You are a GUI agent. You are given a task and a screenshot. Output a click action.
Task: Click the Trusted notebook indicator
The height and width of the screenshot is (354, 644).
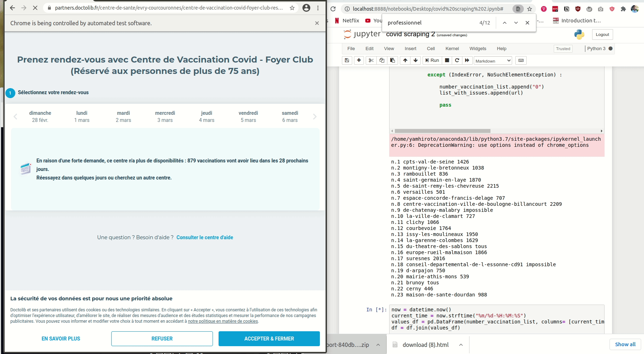(563, 49)
